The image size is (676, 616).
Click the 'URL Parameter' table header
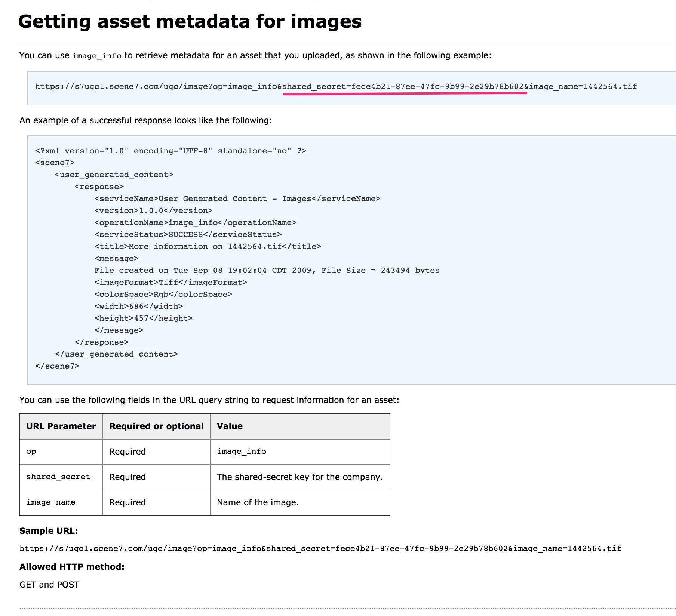61,426
